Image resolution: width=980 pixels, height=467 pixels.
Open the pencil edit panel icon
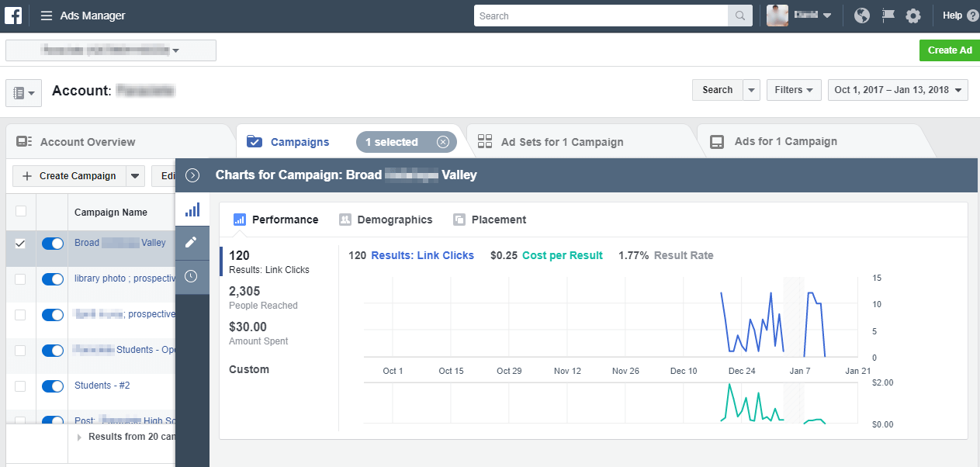point(192,242)
